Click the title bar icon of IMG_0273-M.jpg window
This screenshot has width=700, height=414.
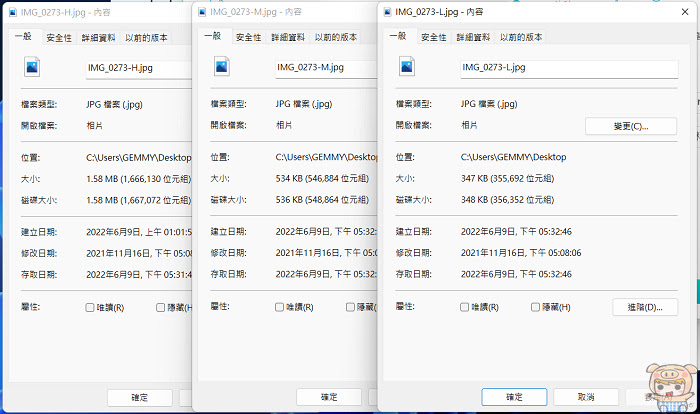tap(202, 12)
